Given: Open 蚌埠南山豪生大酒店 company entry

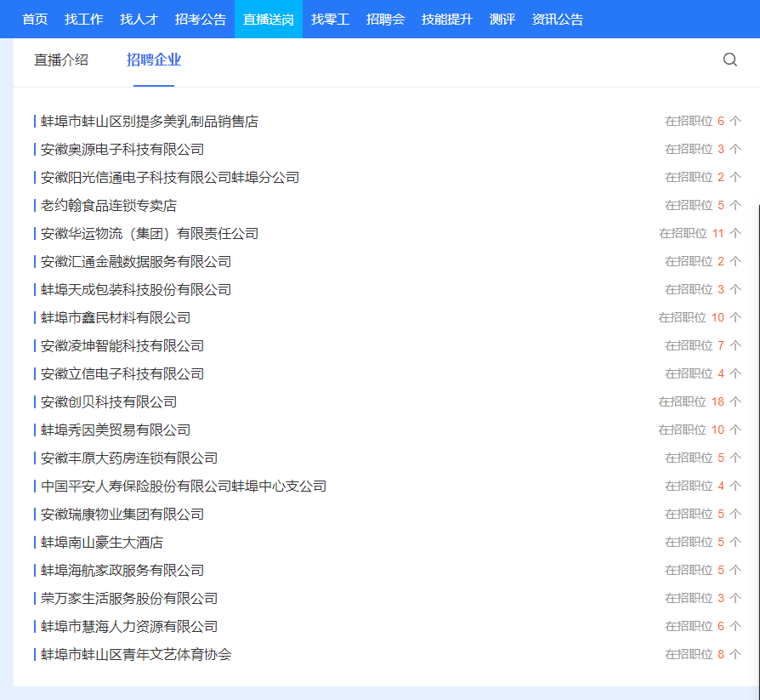Looking at the screenshot, I should [x=102, y=543].
